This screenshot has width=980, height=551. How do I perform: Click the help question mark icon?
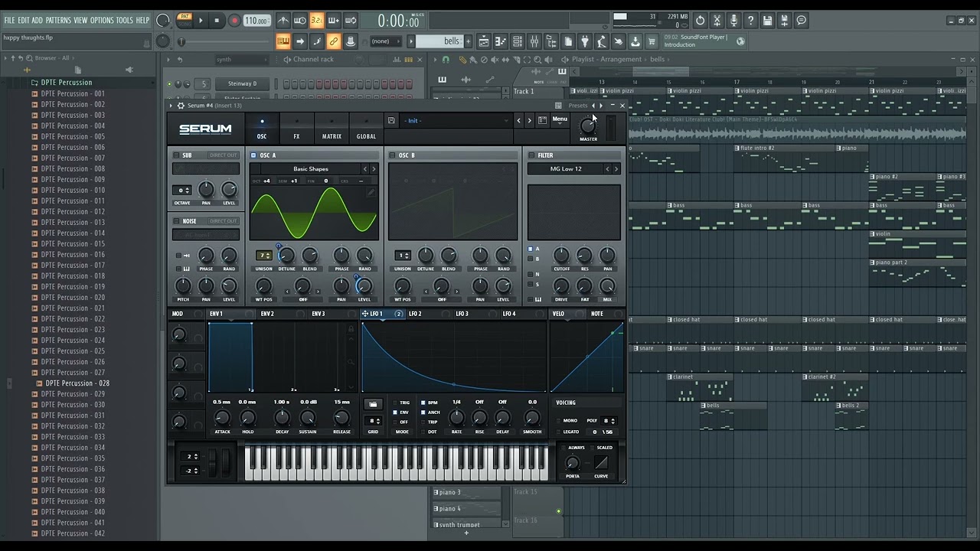pos(750,21)
